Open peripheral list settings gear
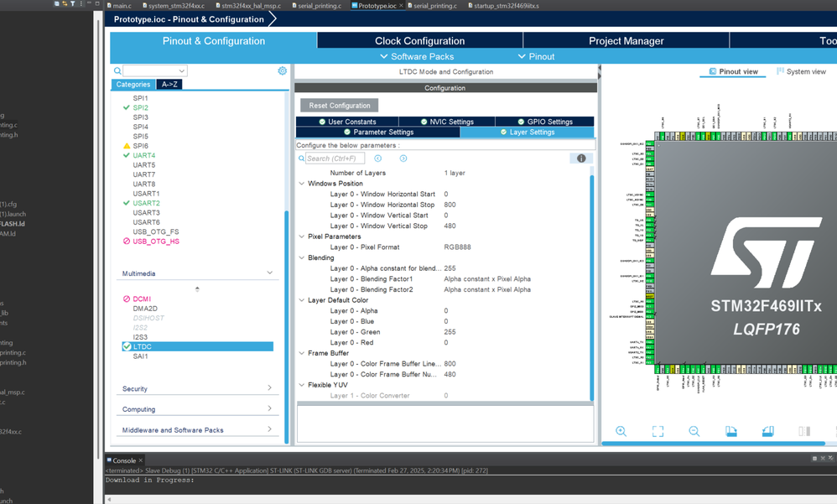Screen dimensions: 837x504 (x=283, y=70)
